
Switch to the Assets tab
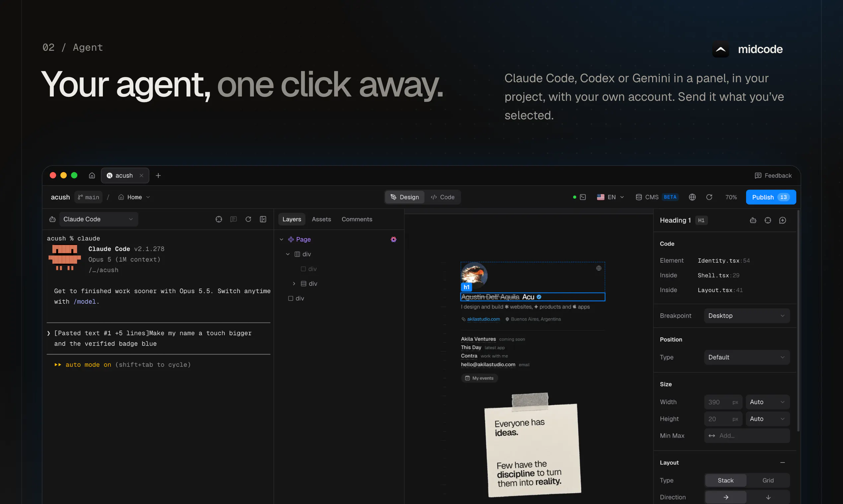(321, 220)
